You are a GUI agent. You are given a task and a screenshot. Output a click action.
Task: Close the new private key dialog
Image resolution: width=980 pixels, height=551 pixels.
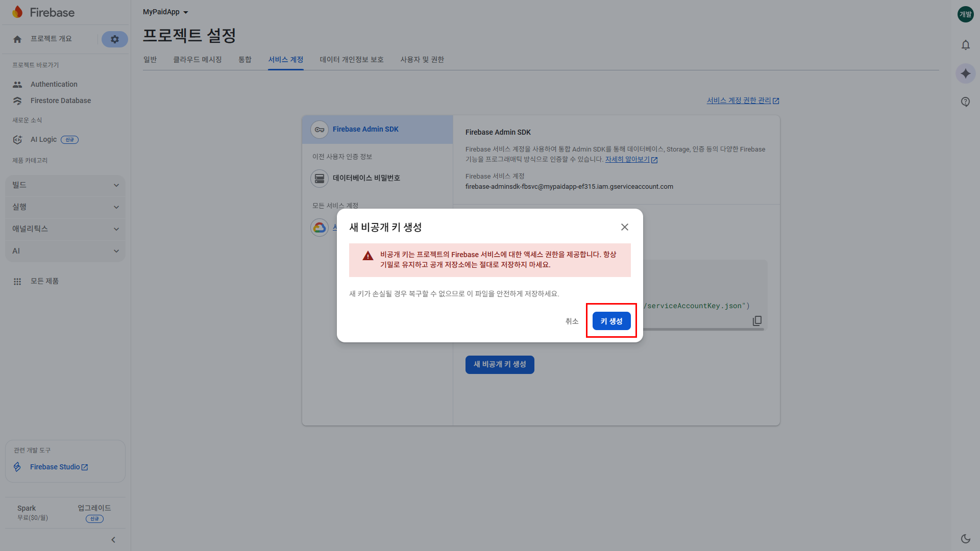tap(624, 227)
